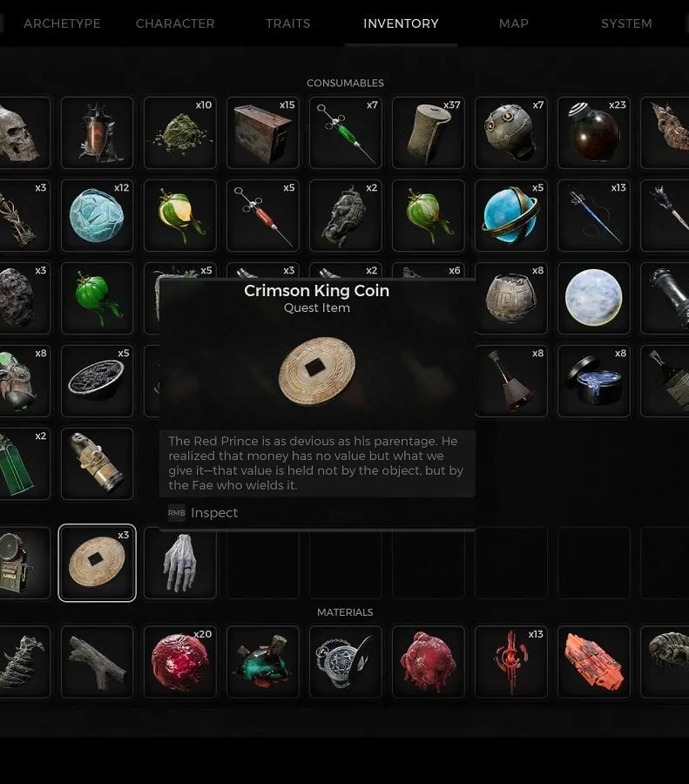Select the black round flask item x23
This screenshot has width=689, height=784.
[594, 132]
